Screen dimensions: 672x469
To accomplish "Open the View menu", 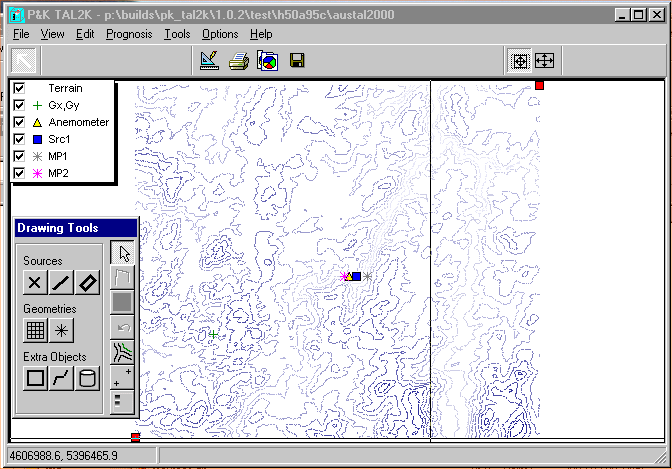I will click(52, 34).
